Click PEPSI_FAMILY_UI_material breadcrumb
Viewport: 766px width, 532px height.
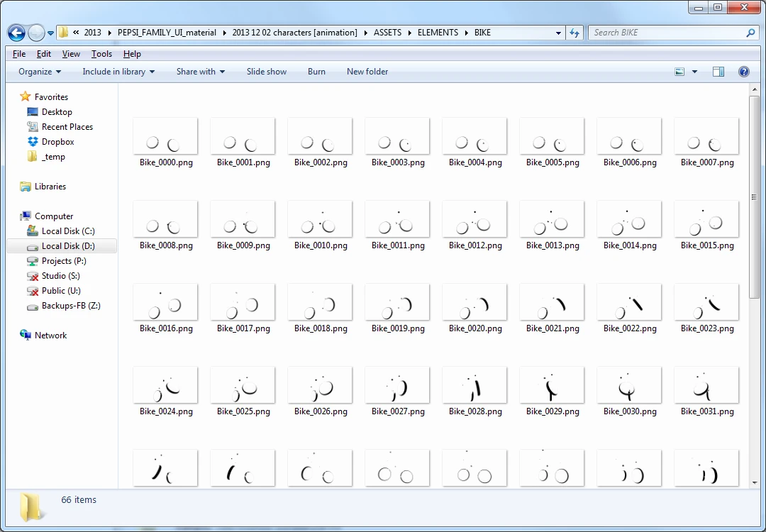point(167,33)
